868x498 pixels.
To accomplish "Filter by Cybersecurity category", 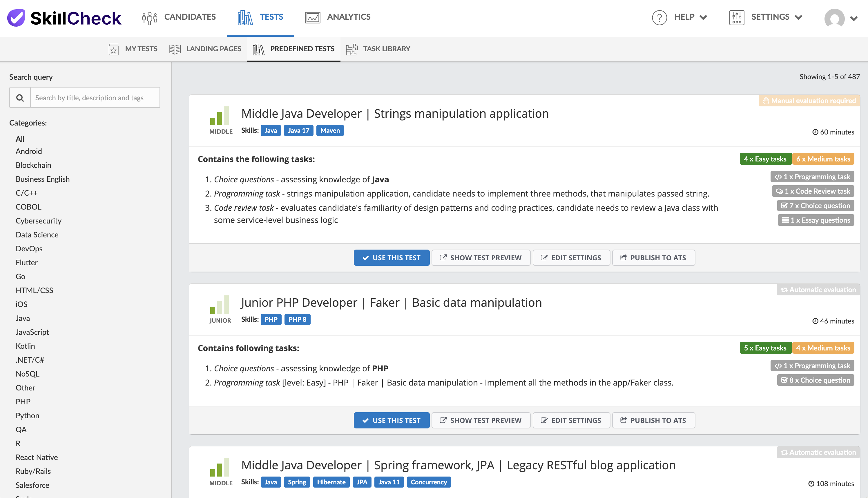I will (x=38, y=221).
